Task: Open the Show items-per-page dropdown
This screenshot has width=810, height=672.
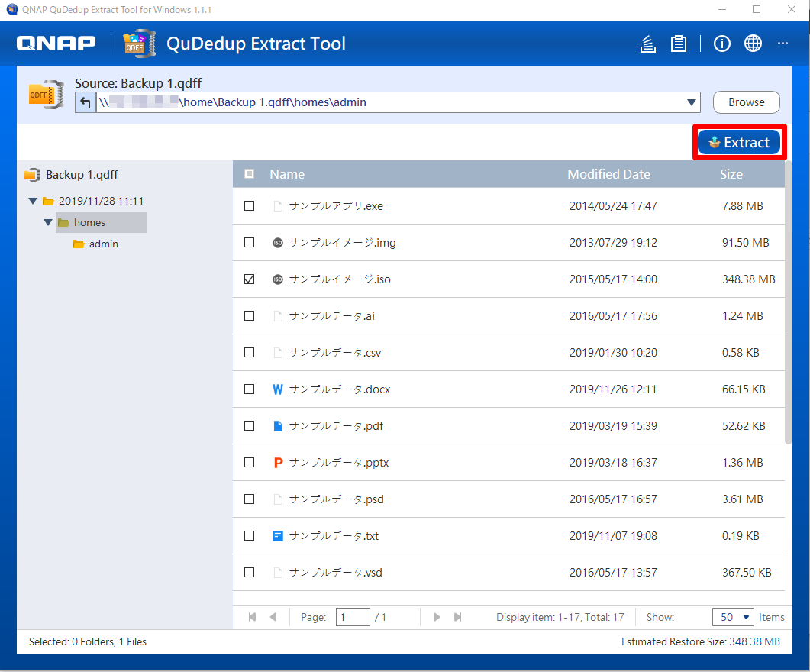Action: coord(733,617)
